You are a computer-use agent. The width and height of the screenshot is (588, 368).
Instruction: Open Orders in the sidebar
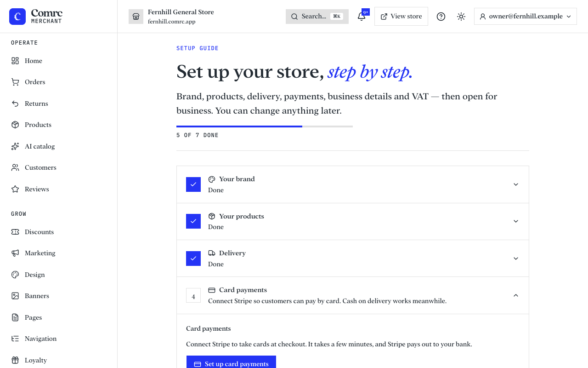(x=59, y=82)
